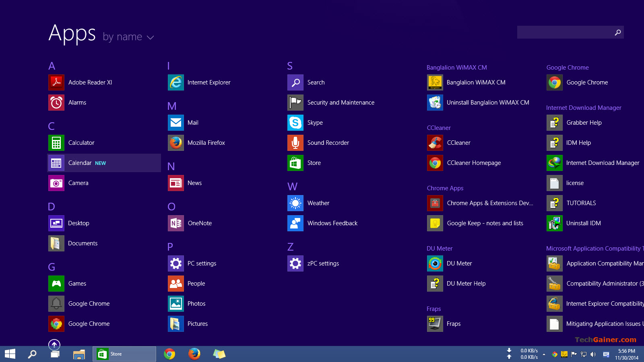Open the Camera app
Screen dimensions: 644x362
(78, 183)
